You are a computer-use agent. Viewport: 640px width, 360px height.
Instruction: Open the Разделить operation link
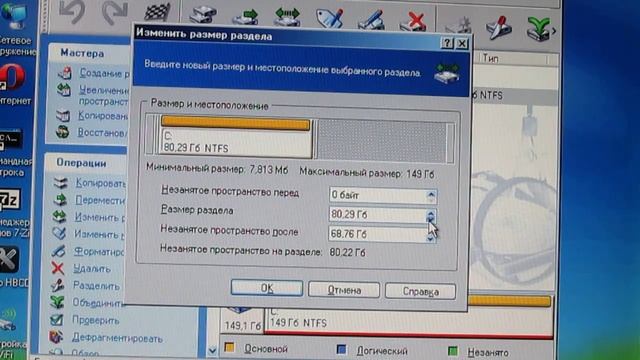[x=96, y=286]
